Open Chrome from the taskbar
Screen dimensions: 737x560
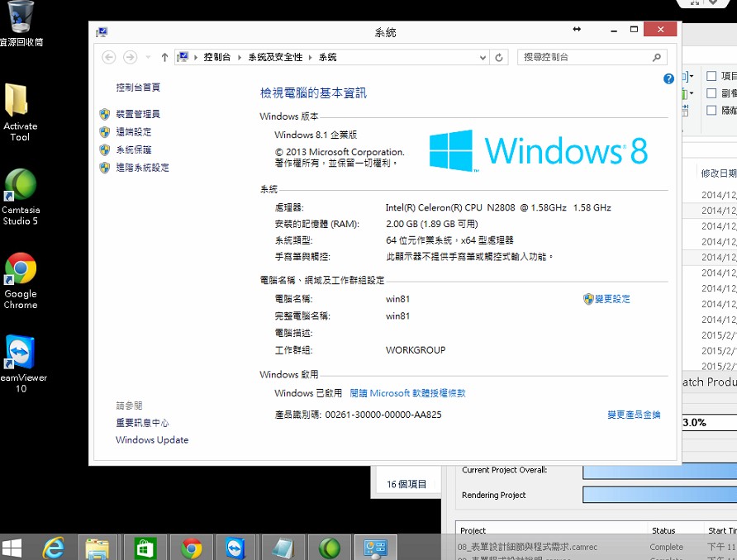[x=192, y=548]
